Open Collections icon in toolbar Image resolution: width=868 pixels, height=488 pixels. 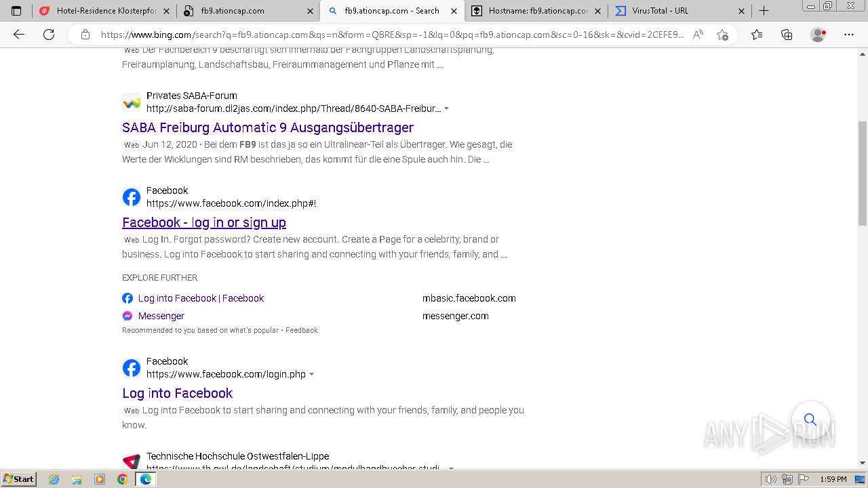pyautogui.click(x=787, y=35)
